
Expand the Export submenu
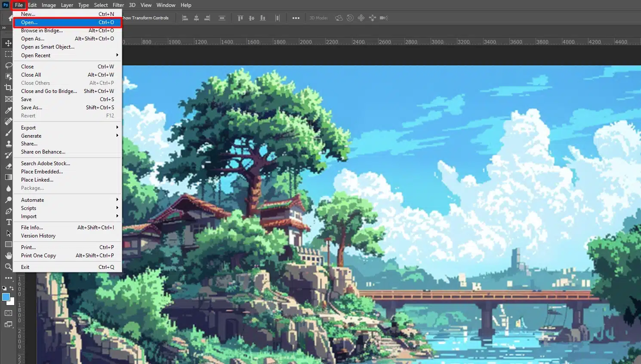[68, 128]
